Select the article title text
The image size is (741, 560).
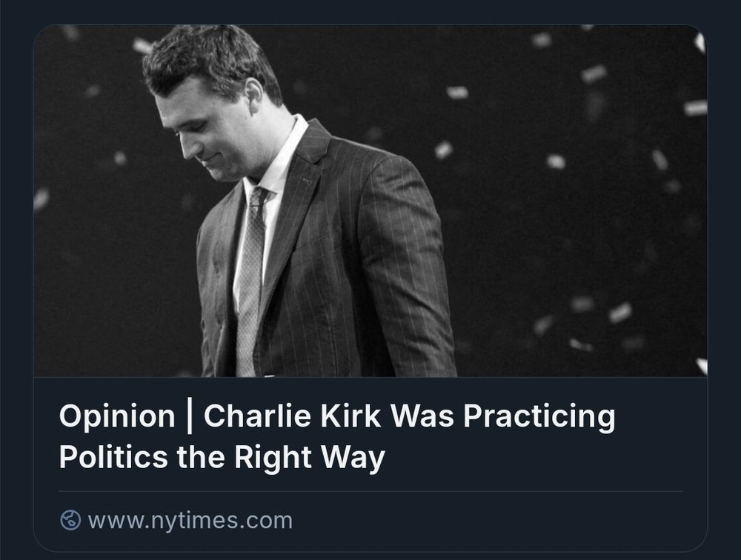(x=337, y=436)
